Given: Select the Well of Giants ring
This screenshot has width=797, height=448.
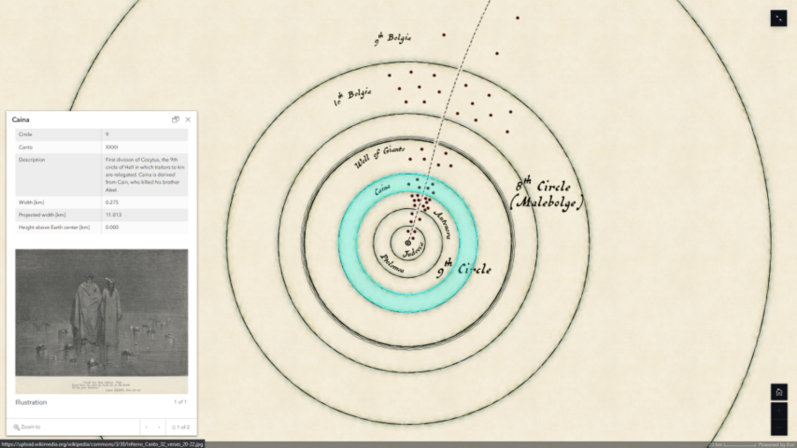Looking at the screenshot, I should (380, 157).
